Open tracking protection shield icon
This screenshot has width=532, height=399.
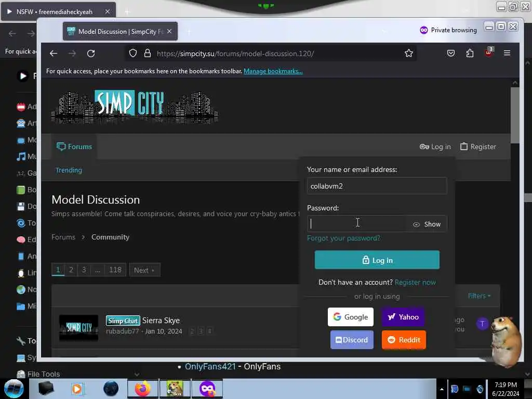(133, 54)
